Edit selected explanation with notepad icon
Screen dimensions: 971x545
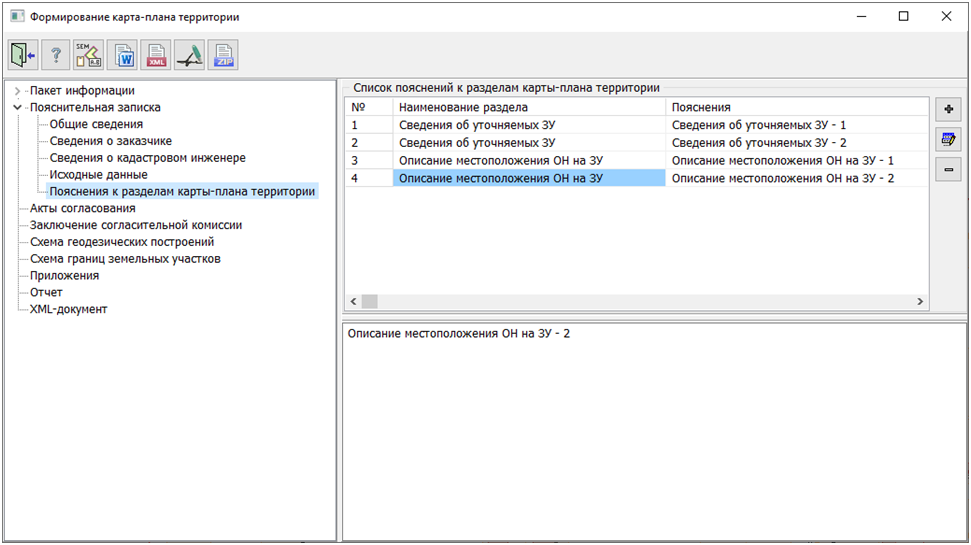pyautogui.click(x=948, y=140)
